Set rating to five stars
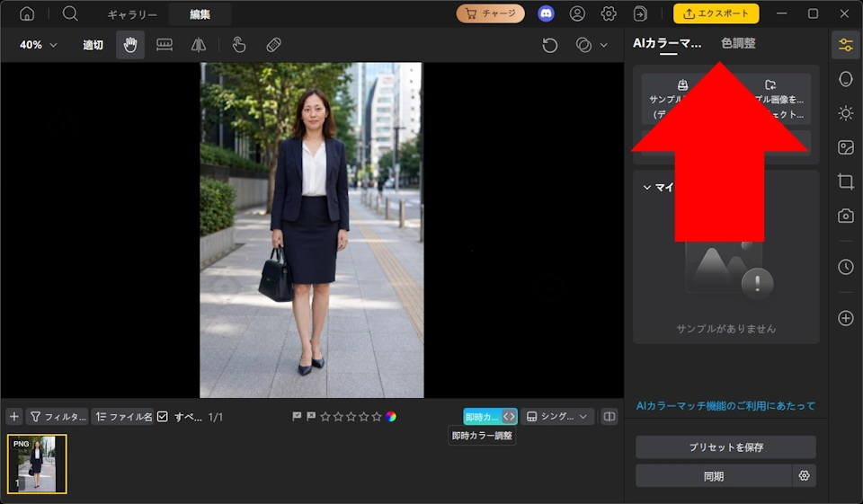This screenshot has height=504, width=863. (377, 417)
